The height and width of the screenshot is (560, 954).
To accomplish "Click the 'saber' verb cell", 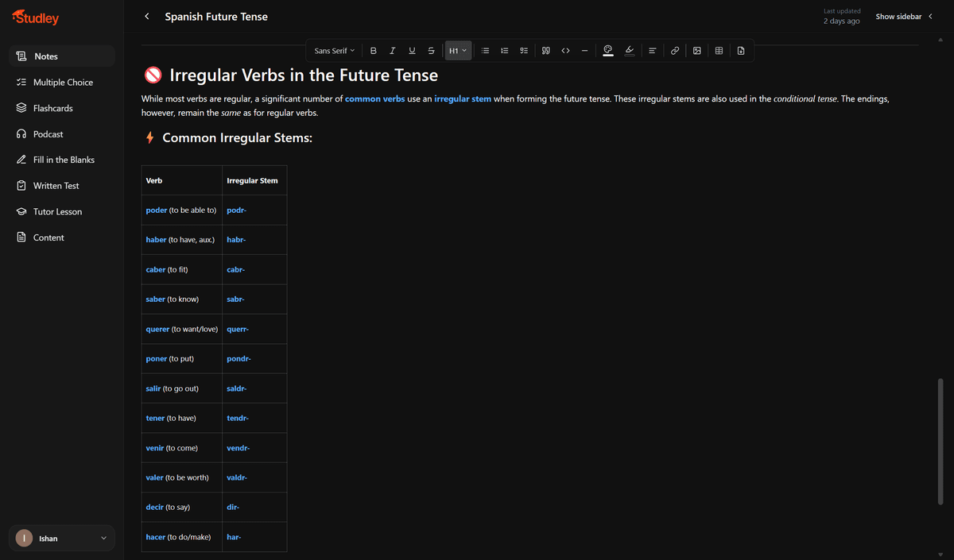I will [181, 299].
